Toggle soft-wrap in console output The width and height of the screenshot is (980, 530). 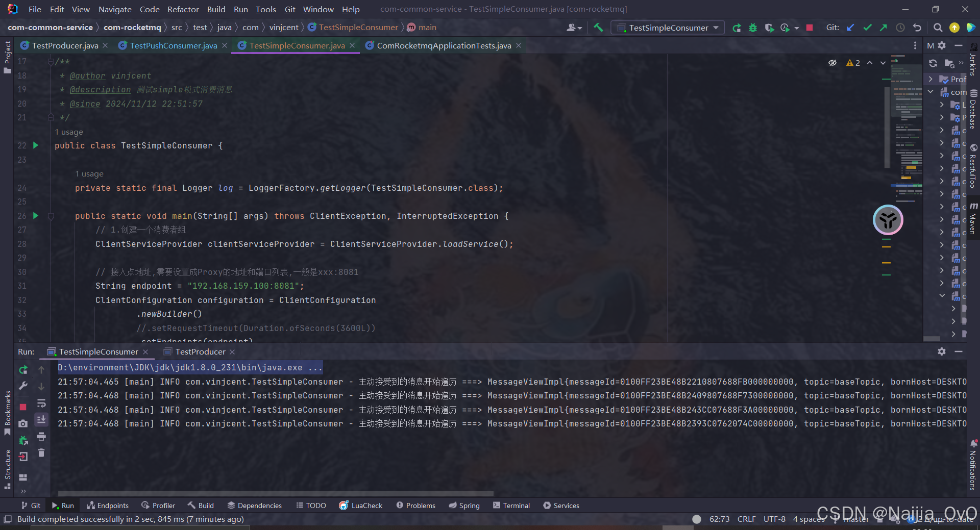(x=41, y=403)
